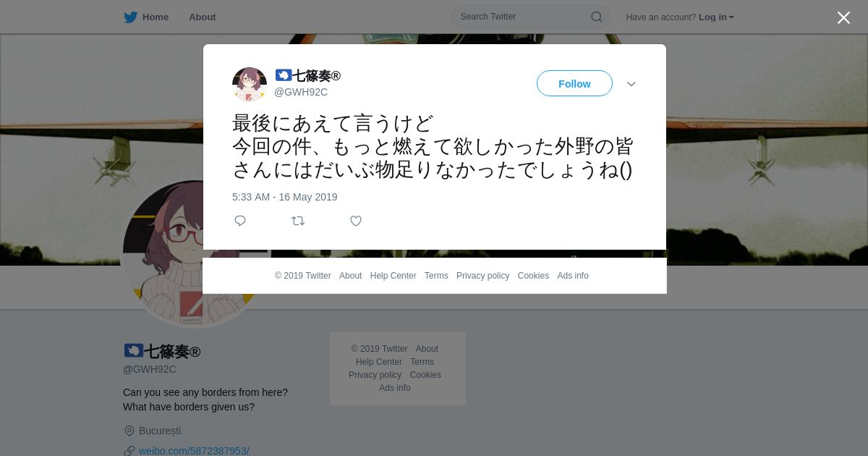Click the search magnifier icon

(597, 17)
